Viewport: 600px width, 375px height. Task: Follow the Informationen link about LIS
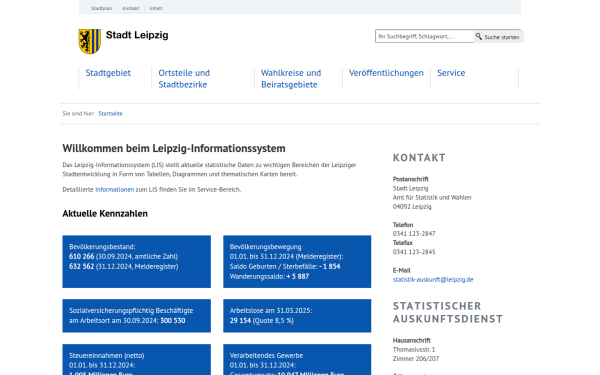[115, 189]
